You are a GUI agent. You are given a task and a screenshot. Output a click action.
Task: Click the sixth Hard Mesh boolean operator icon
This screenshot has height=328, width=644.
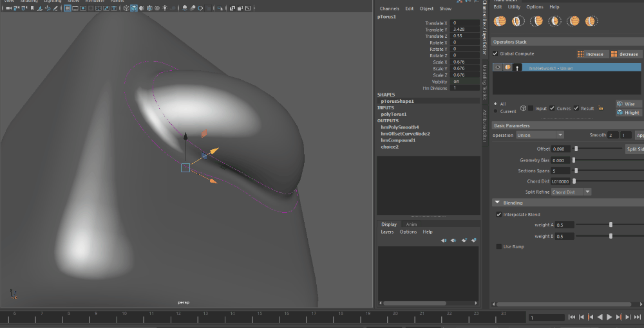[591, 21]
